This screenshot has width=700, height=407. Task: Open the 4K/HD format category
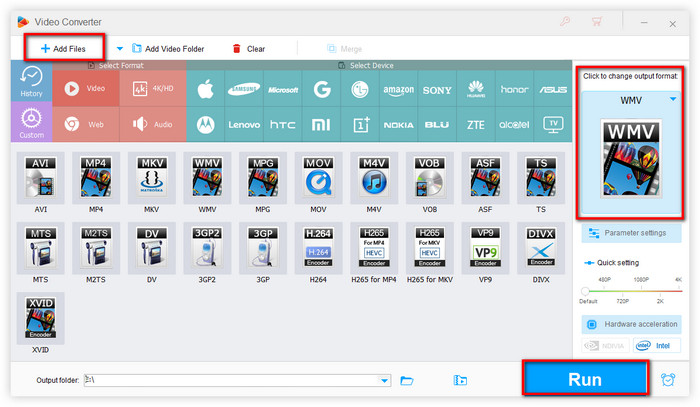click(x=153, y=88)
